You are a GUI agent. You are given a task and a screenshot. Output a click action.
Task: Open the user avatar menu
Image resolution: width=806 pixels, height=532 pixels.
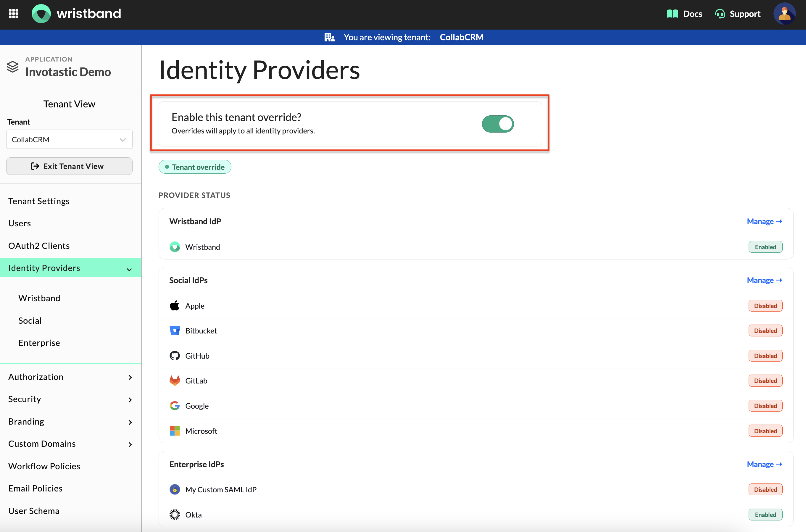[x=784, y=14]
